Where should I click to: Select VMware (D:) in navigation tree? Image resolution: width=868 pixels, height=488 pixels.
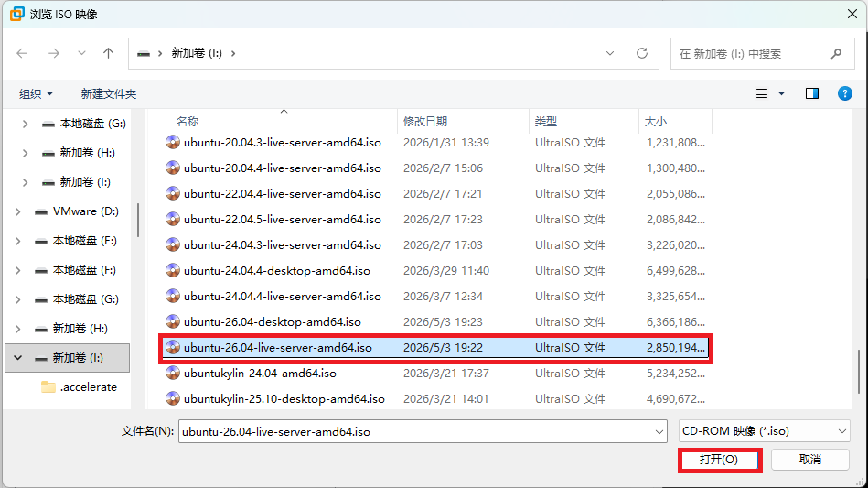point(85,211)
